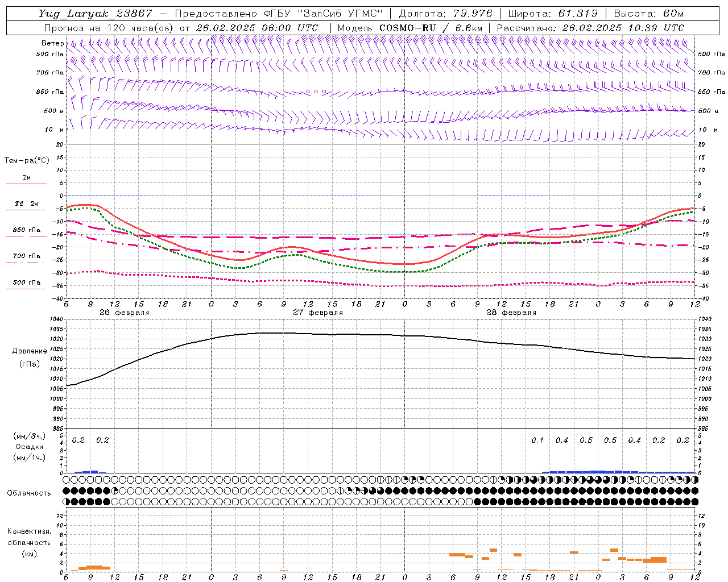
Task: Click the Облачность panel label
Action: 29,493
